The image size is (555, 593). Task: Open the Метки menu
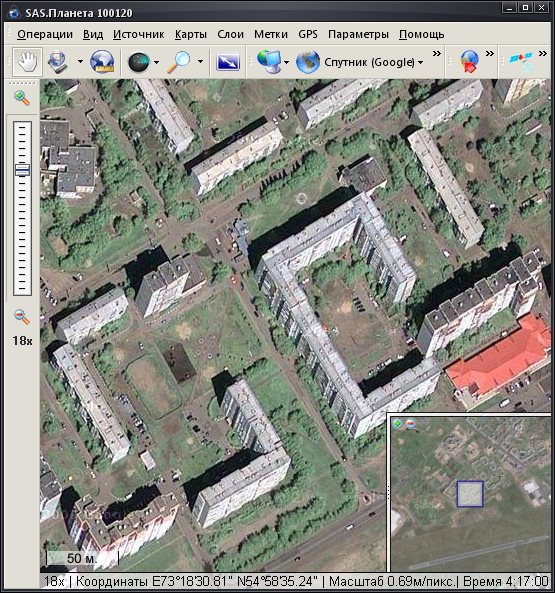[271, 34]
